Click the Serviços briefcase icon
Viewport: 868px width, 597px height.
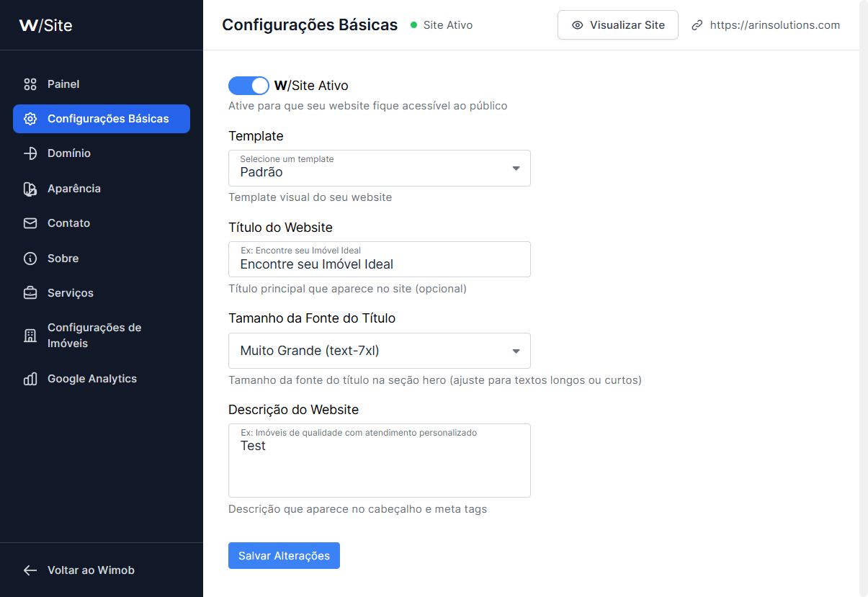(x=30, y=293)
